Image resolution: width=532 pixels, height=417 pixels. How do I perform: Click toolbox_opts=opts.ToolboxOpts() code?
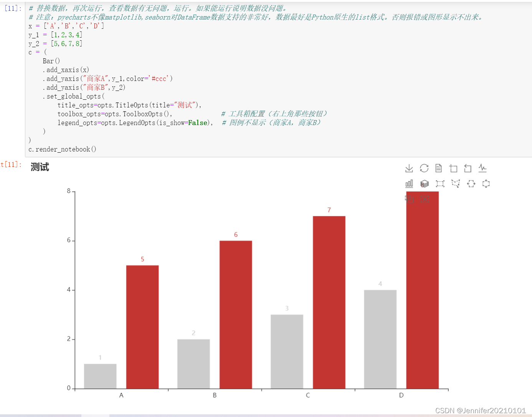tap(115, 114)
